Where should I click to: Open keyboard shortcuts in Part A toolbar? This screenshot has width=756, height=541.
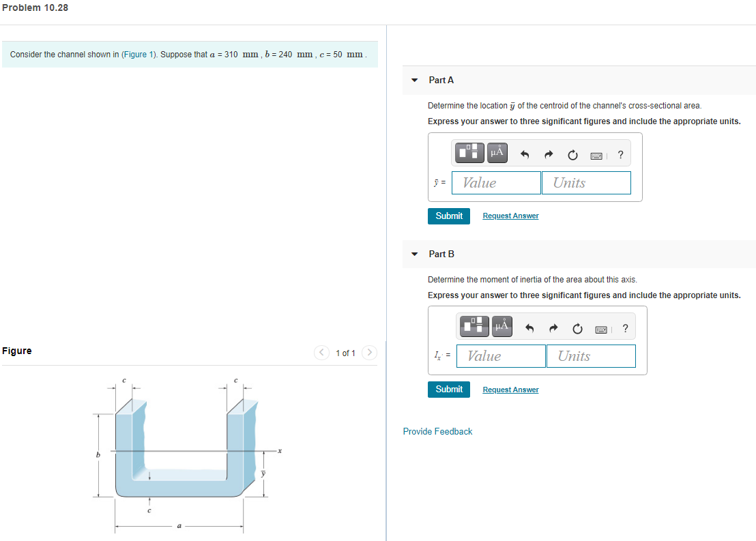click(596, 156)
